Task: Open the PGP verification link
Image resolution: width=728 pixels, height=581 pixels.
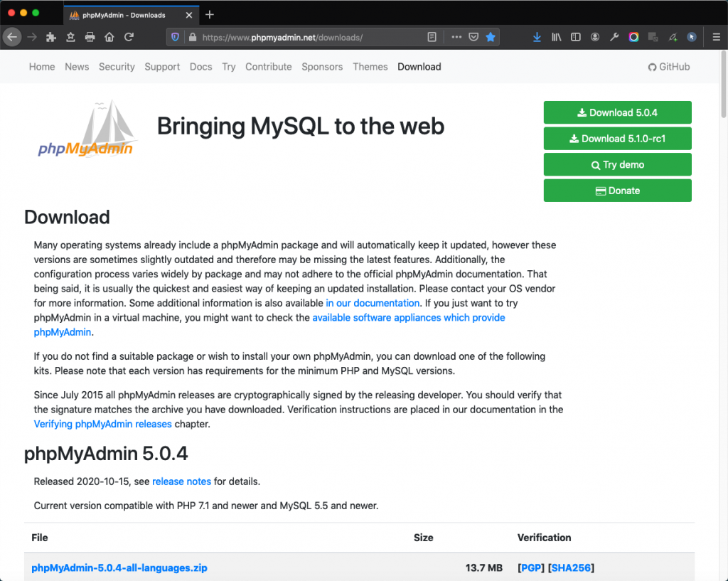Action: pyautogui.click(x=530, y=567)
